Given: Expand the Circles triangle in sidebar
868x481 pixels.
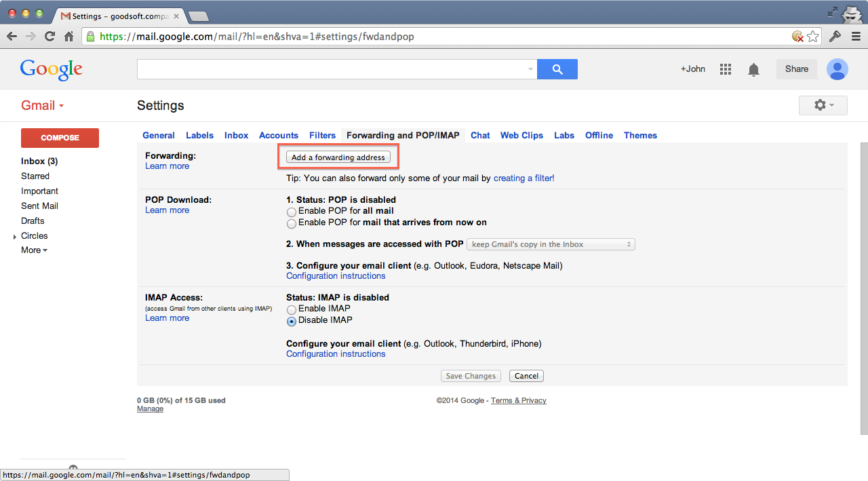Looking at the screenshot, I should click(x=15, y=237).
